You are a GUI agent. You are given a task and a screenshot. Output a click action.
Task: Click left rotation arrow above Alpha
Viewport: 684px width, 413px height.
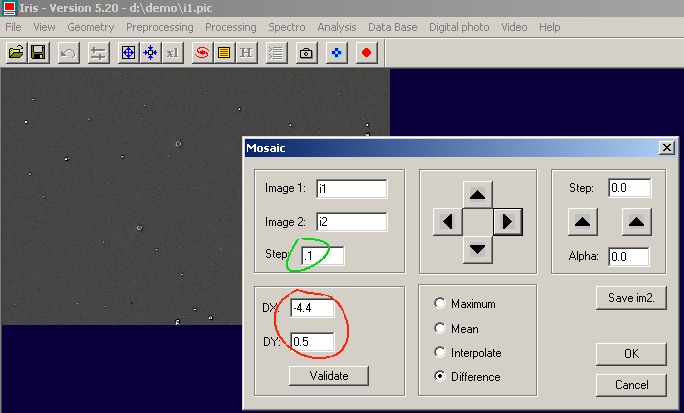click(583, 222)
